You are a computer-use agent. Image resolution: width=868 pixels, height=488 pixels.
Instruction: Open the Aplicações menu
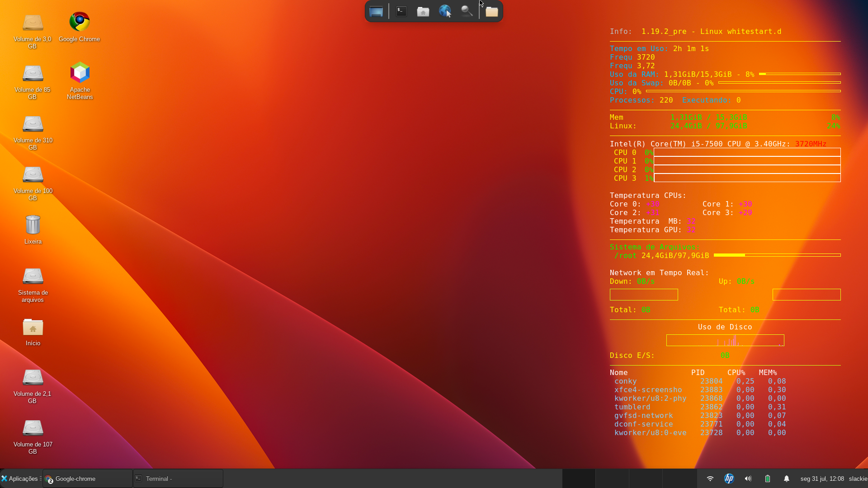pos(20,479)
